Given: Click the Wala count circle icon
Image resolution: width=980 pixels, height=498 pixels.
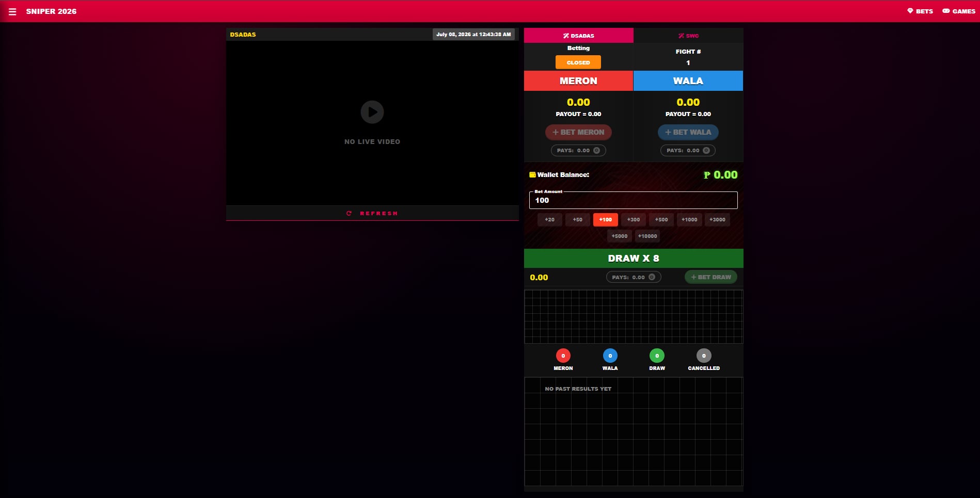Looking at the screenshot, I should tap(610, 356).
